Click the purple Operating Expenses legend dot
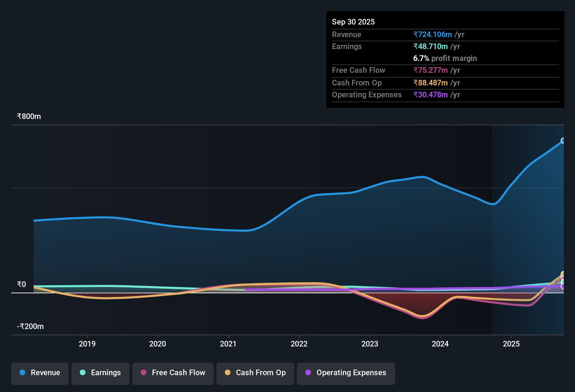Viewport: 575px width, 392px height. [x=309, y=373]
